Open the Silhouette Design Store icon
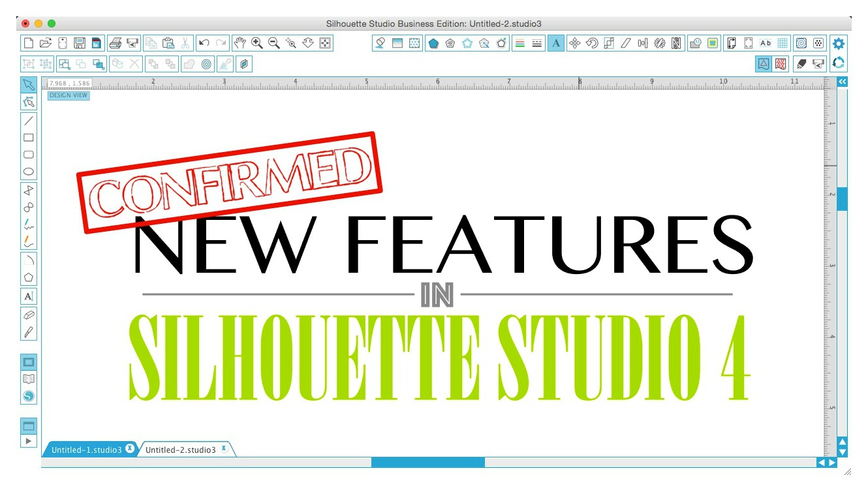This screenshot has width=868, height=492. click(29, 396)
